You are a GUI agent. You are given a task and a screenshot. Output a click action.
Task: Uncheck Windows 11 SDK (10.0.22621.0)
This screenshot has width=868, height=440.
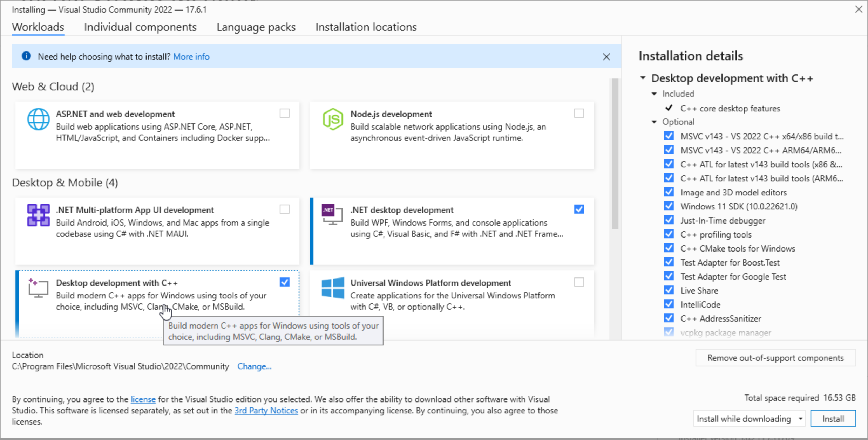click(x=669, y=206)
